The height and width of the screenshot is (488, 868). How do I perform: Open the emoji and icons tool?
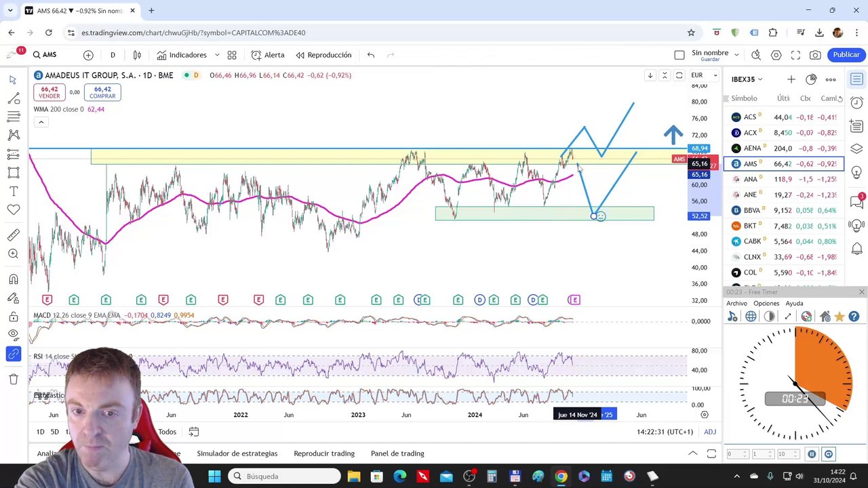(13, 210)
